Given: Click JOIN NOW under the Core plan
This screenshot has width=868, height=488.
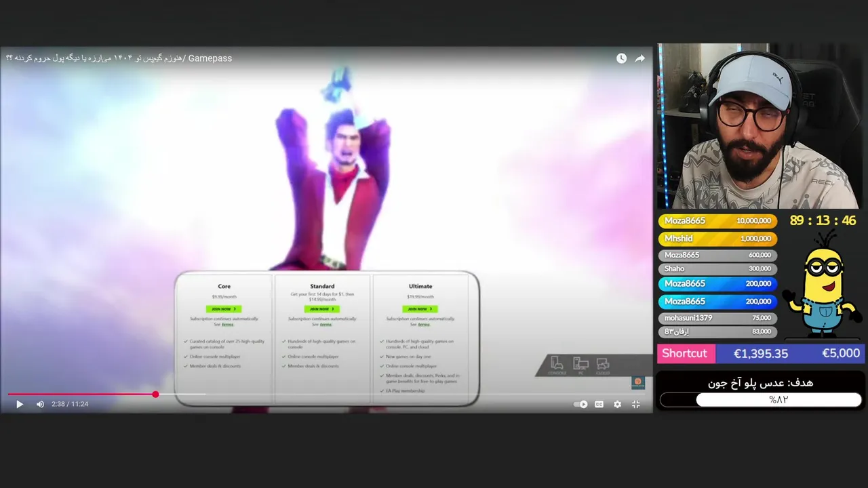Looking at the screenshot, I should [224, 309].
